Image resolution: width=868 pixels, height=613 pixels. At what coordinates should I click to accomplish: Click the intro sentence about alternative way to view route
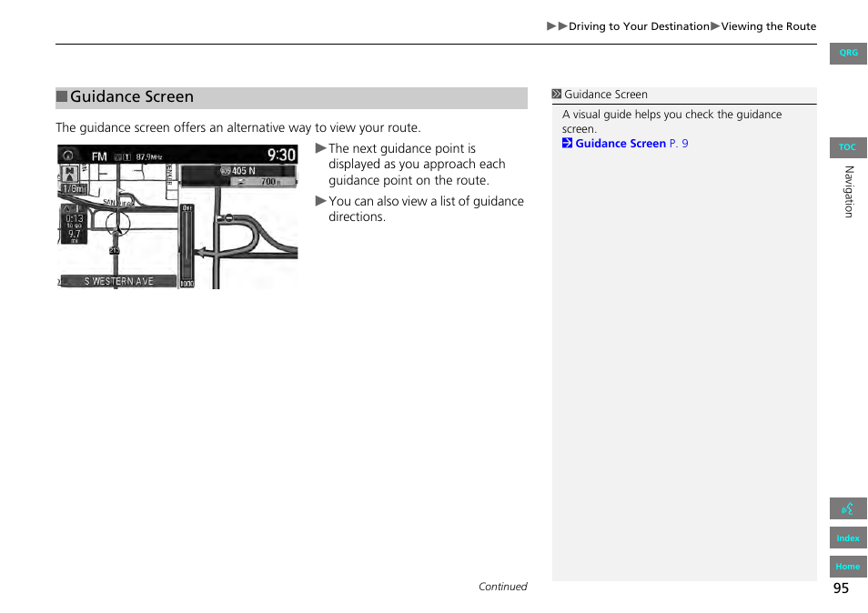[x=238, y=128]
